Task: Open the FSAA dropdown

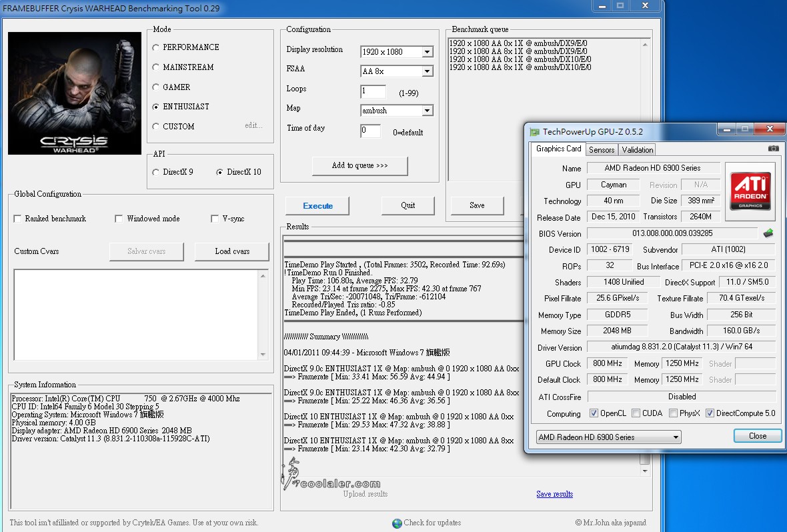Action: 427,71
